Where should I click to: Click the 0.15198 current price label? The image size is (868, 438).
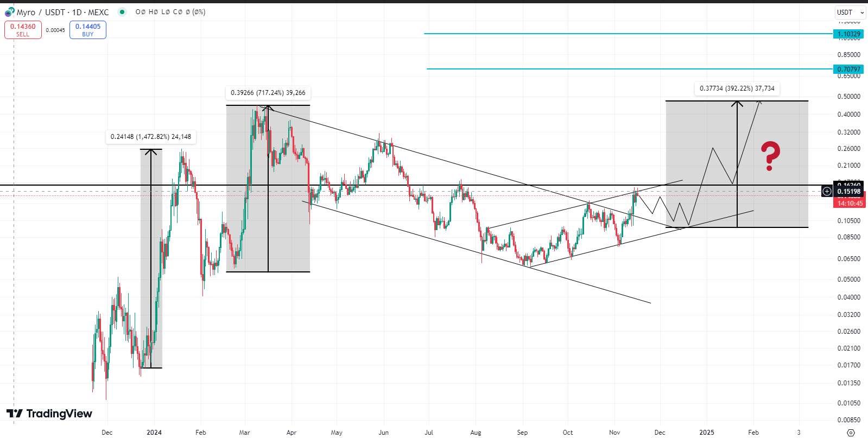coord(849,191)
